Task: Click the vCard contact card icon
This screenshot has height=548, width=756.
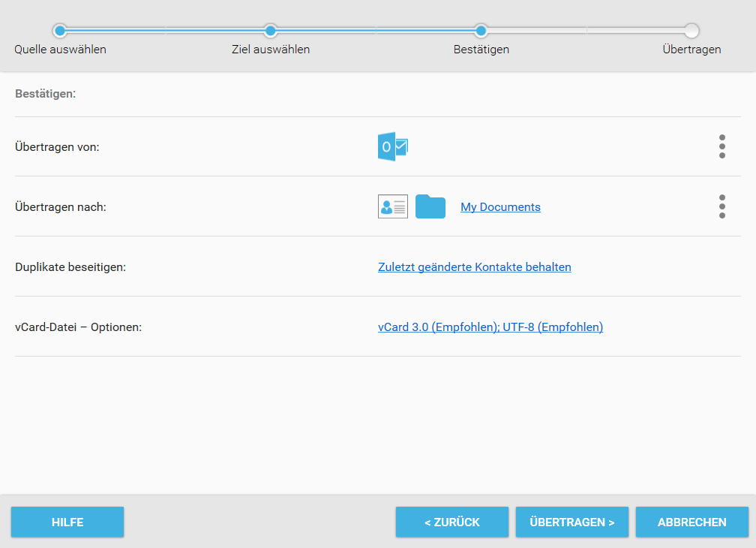Action: click(393, 206)
